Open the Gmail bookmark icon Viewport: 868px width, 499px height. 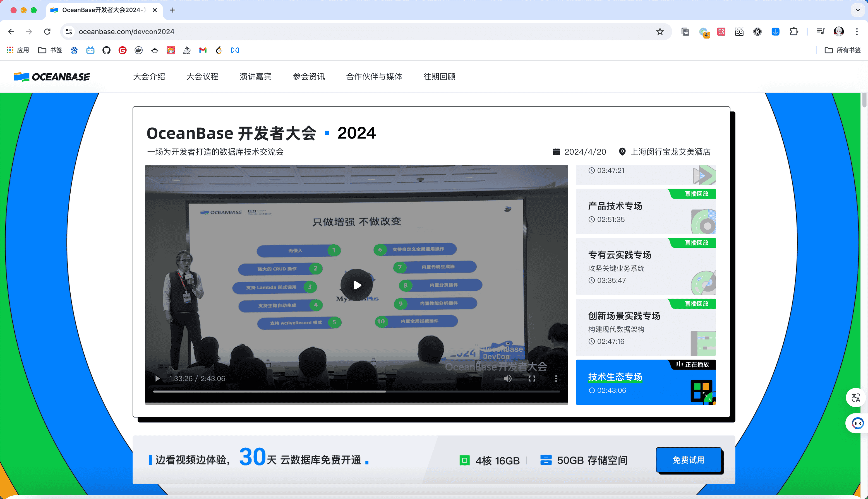click(x=203, y=50)
